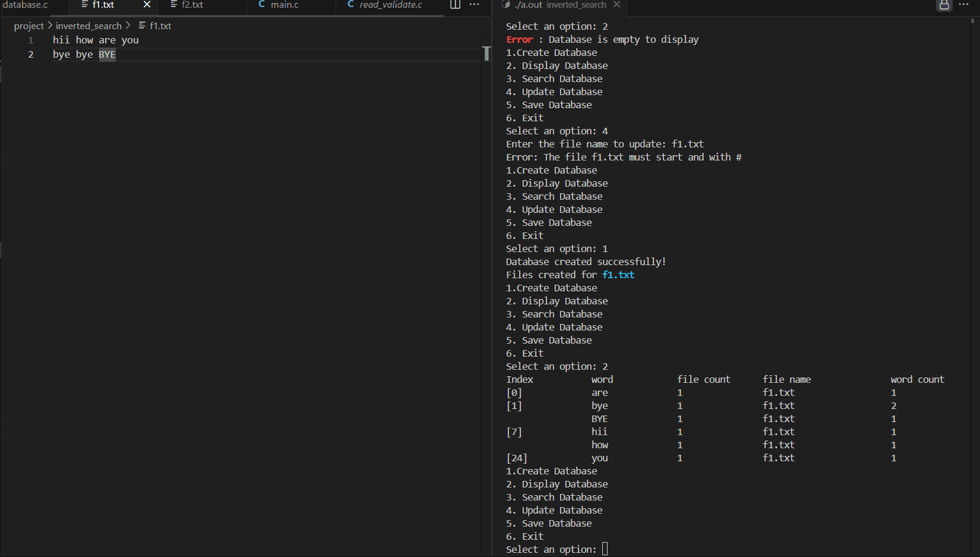The width and height of the screenshot is (980, 557).
Task: Click the highlighted word BYE in editor
Action: tap(107, 55)
